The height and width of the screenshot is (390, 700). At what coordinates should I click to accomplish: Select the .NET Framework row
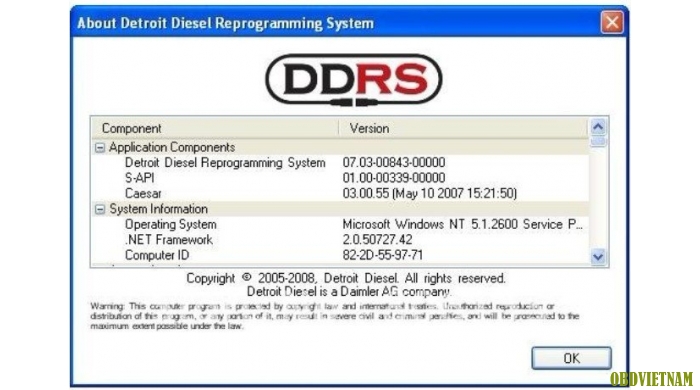pos(340,240)
